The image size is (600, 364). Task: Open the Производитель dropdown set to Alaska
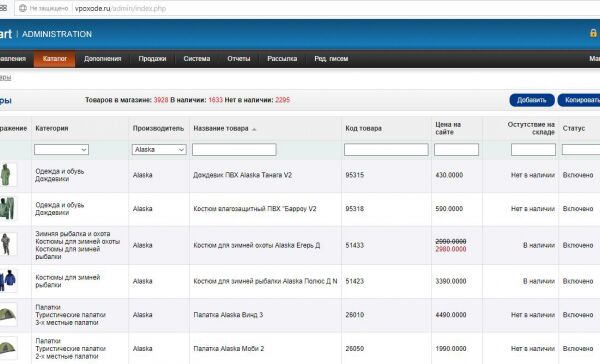point(159,150)
